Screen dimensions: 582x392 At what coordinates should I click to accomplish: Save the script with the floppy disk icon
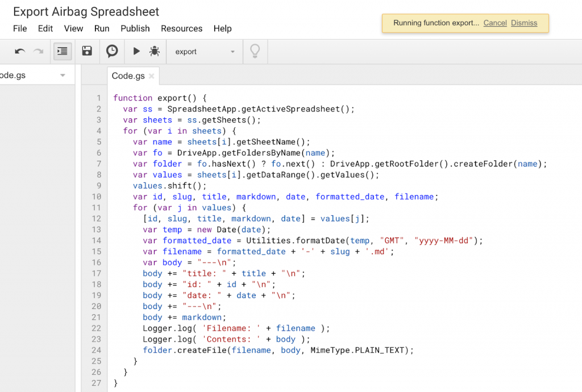(87, 52)
